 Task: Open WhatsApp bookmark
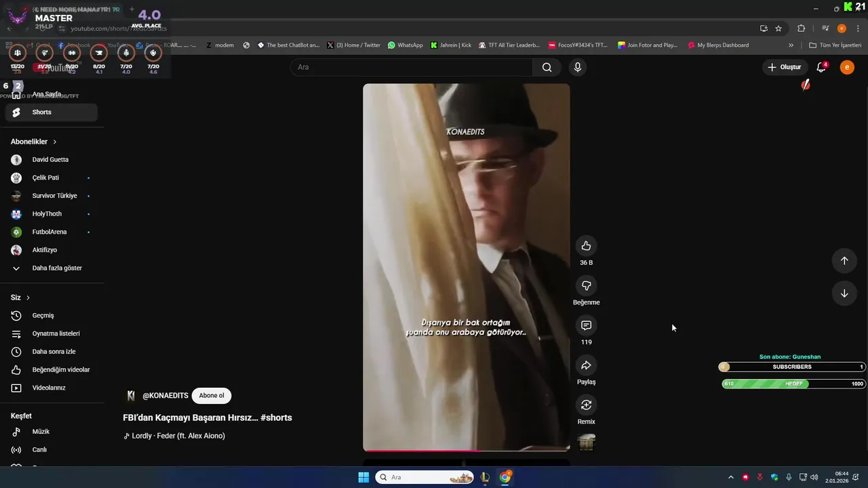click(x=405, y=45)
